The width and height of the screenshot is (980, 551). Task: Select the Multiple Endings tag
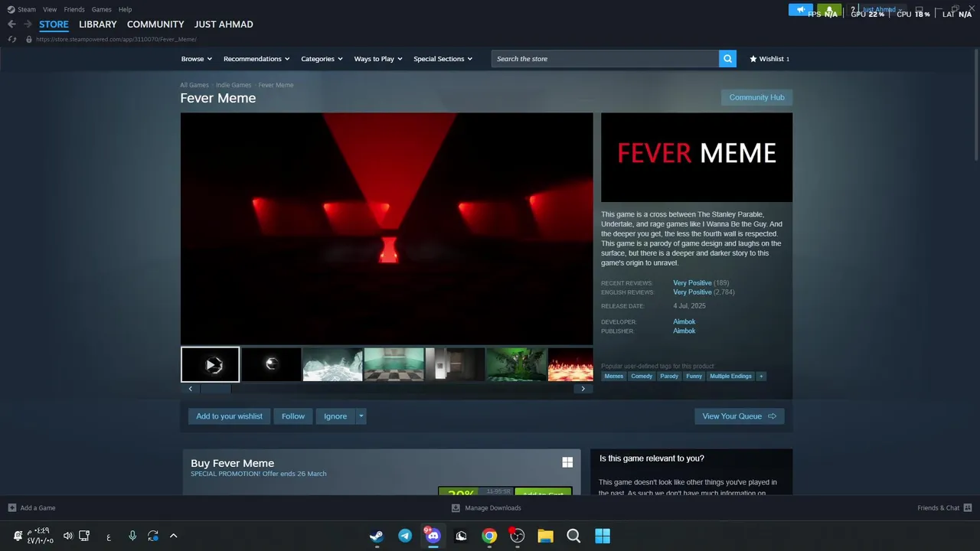pos(730,376)
